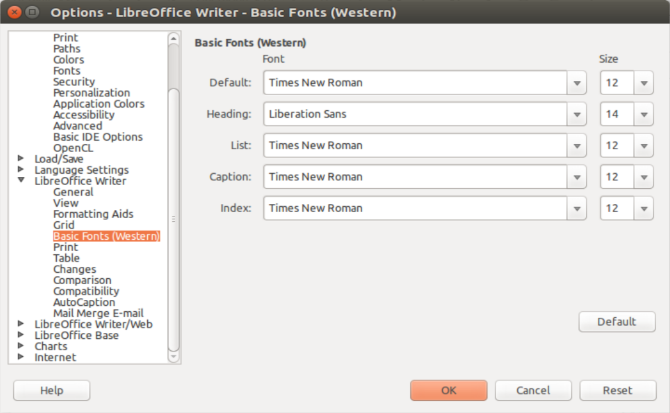Expand the LibreOffice Base section
Viewport: 670px width, 413px height.
pyautogui.click(x=21, y=335)
